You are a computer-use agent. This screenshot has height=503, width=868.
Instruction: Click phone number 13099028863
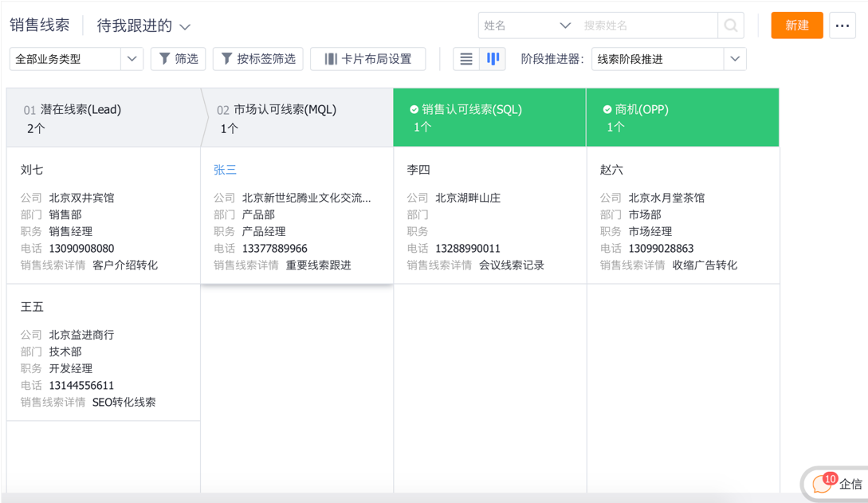(661, 249)
